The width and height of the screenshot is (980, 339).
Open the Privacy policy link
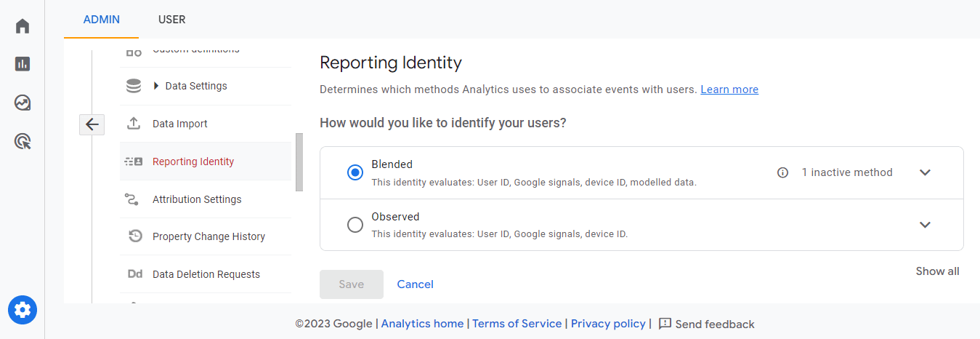click(x=608, y=324)
